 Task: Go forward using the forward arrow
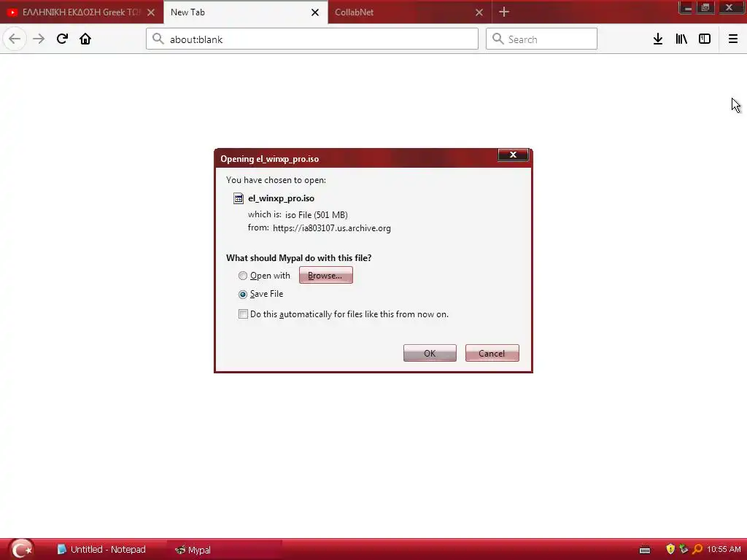point(39,39)
